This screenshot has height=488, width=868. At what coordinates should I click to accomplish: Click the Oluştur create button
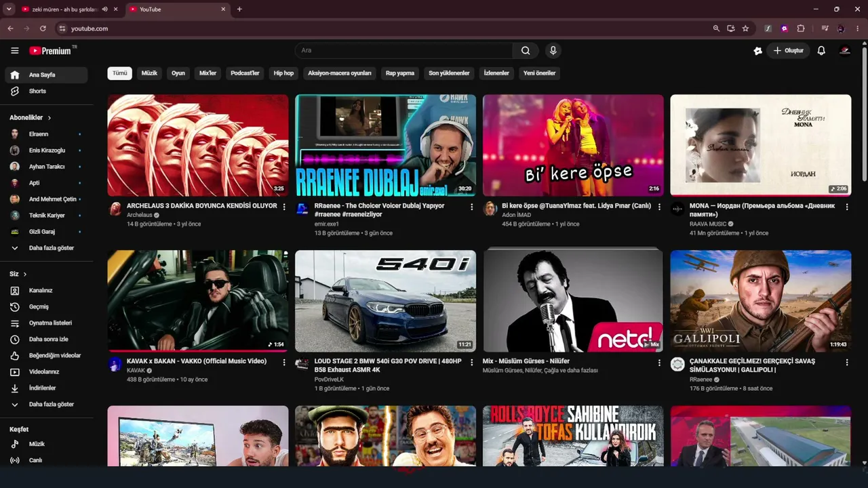click(788, 50)
